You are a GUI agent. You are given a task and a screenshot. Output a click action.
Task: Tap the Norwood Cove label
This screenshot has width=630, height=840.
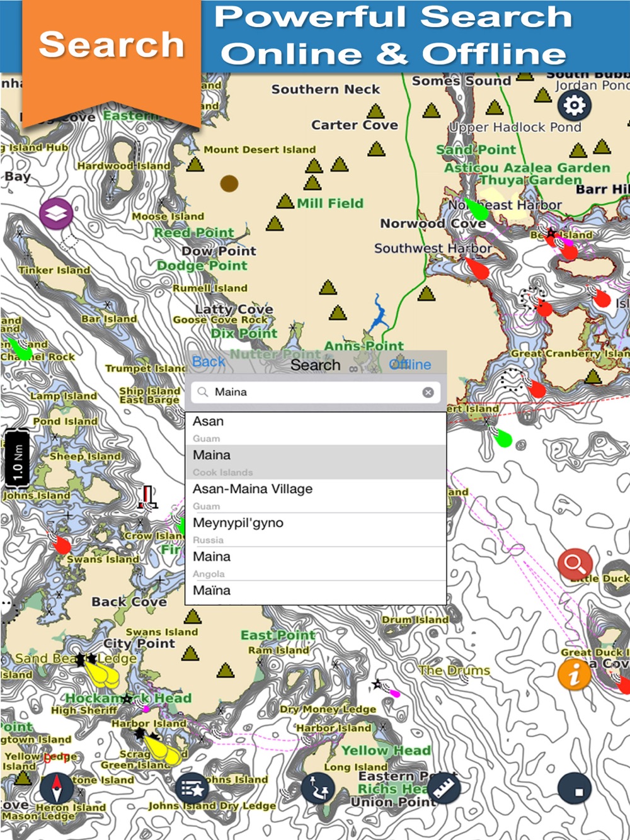tap(433, 224)
